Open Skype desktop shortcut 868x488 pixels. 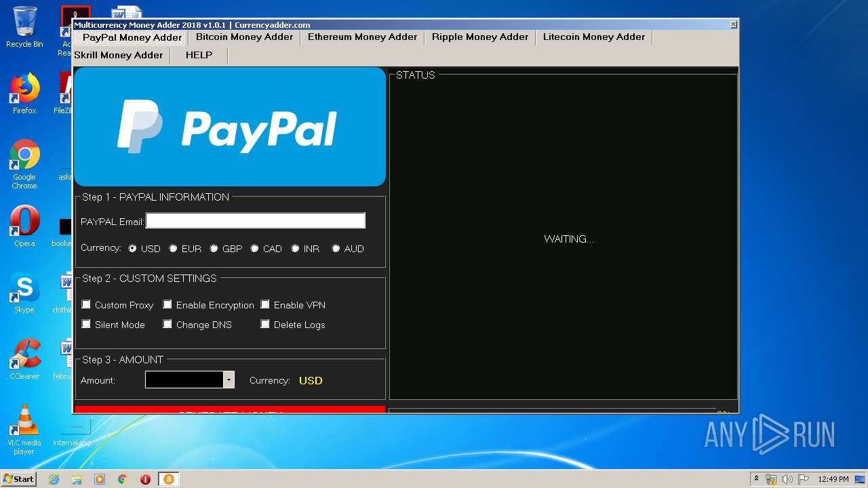pos(24,293)
